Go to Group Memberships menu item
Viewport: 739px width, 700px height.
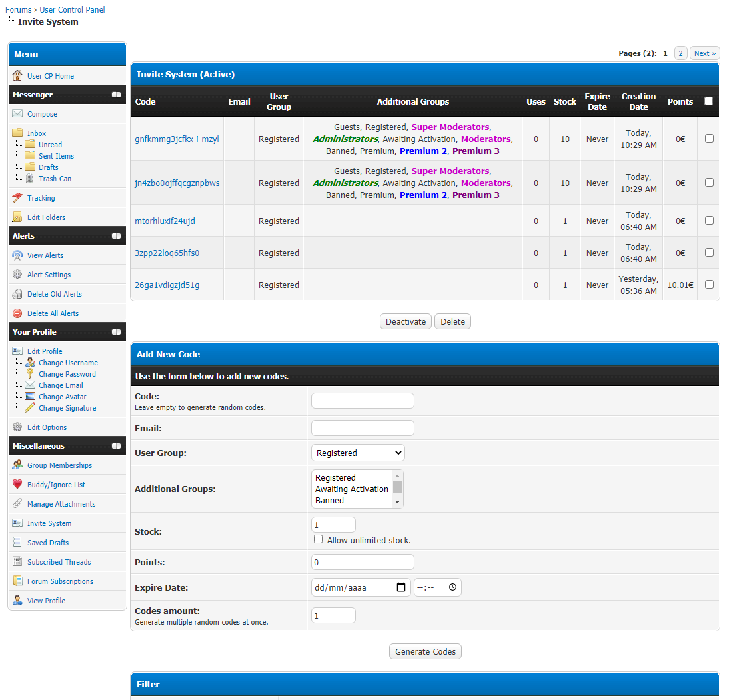pos(59,465)
